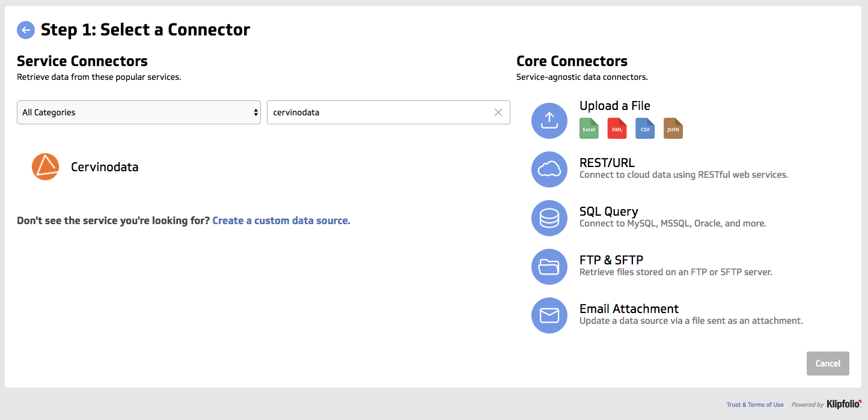Choose the CSV file type icon
Image resolution: width=868 pixels, height=420 pixels.
645,128
